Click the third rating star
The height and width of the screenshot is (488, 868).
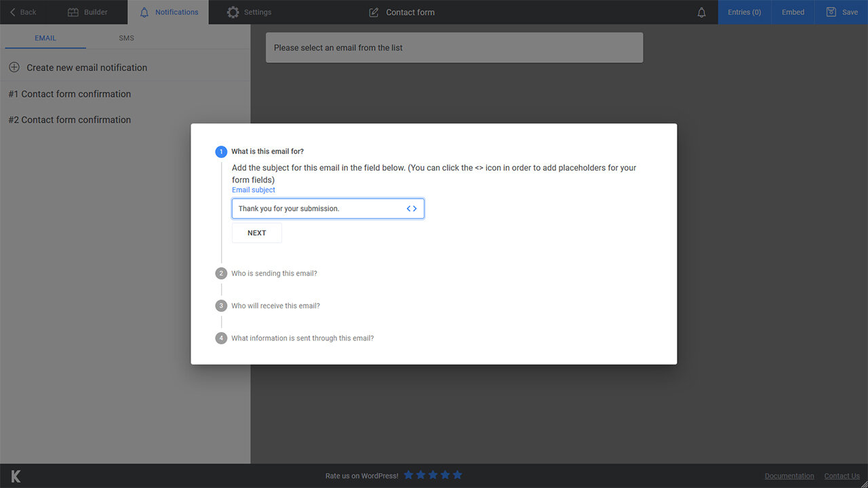[x=433, y=475]
